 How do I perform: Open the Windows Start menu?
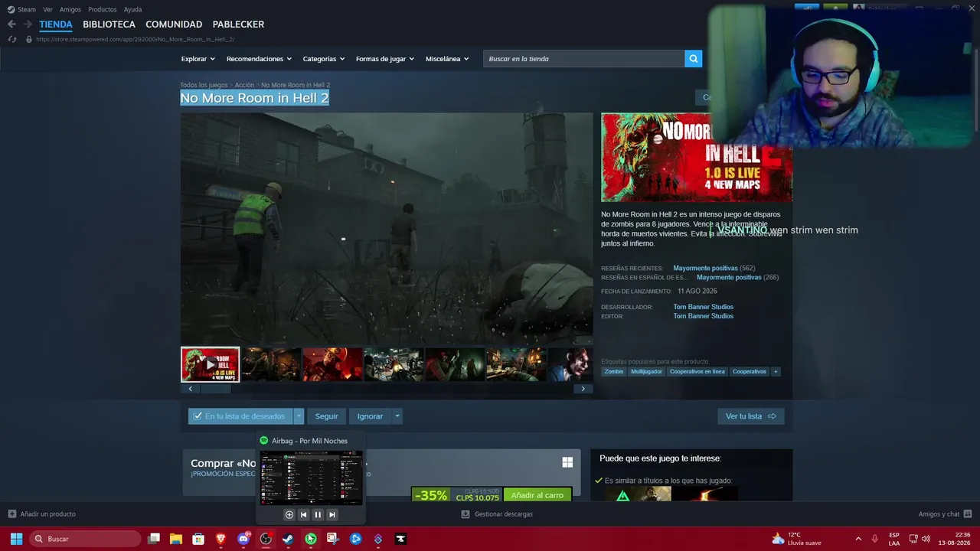(16, 539)
